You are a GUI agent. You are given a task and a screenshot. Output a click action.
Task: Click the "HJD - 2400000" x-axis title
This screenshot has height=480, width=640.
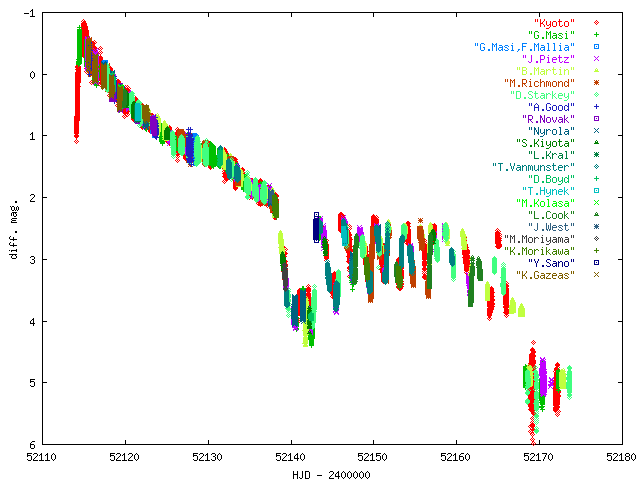[331, 475]
